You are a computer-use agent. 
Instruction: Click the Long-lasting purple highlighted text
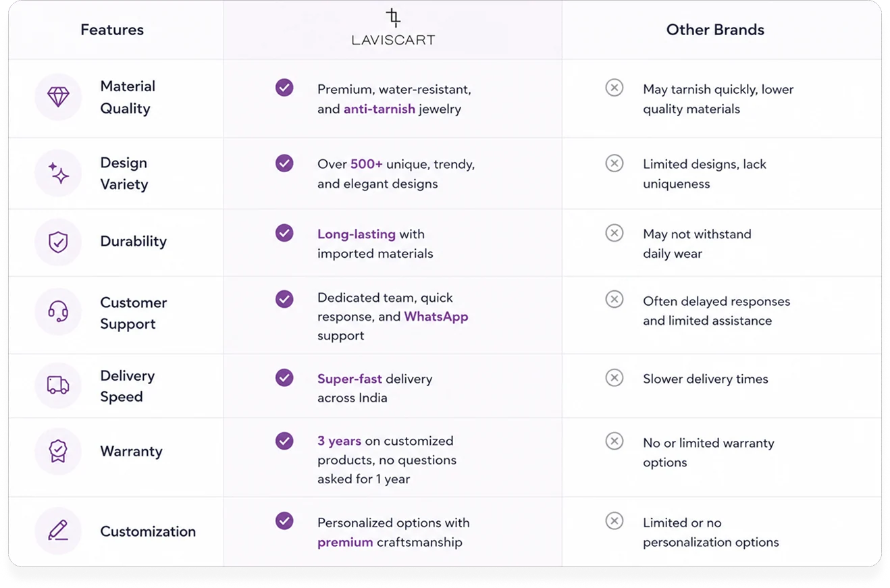point(357,234)
